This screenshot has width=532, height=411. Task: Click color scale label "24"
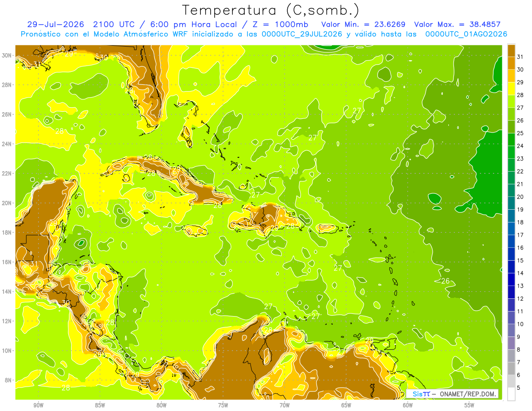(x=520, y=146)
